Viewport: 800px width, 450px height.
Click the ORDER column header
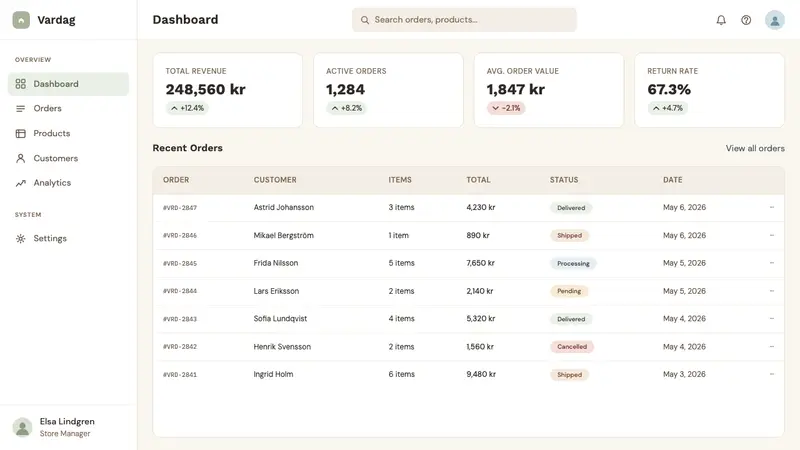pos(176,180)
